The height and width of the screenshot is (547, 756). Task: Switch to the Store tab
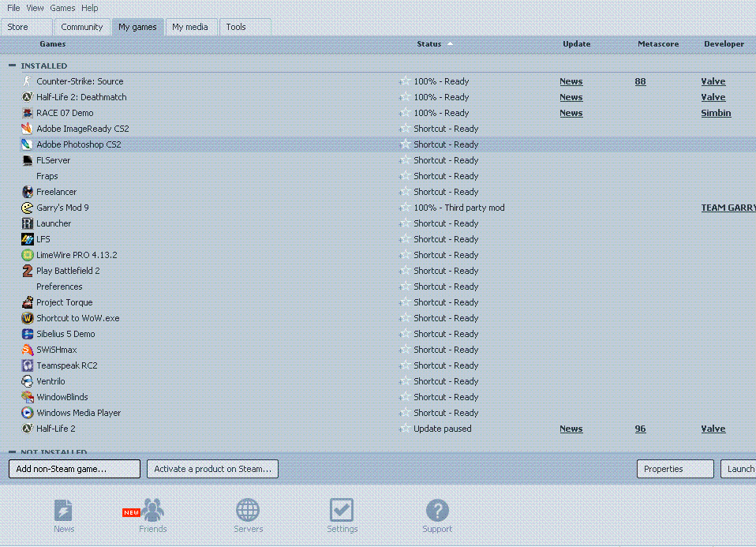pos(26,27)
